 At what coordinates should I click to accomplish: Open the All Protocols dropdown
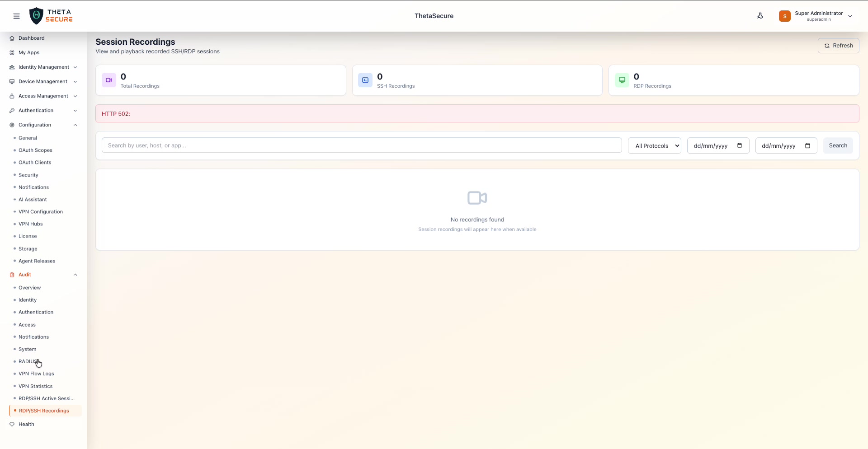655,145
